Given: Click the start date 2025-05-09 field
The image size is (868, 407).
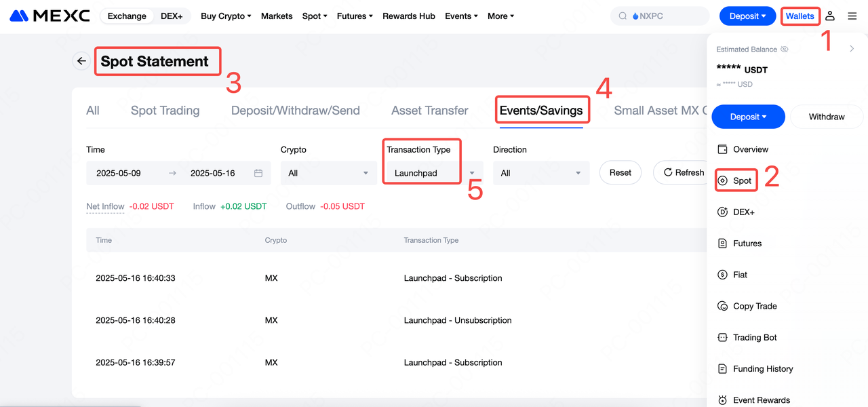Looking at the screenshot, I should coord(119,173).
